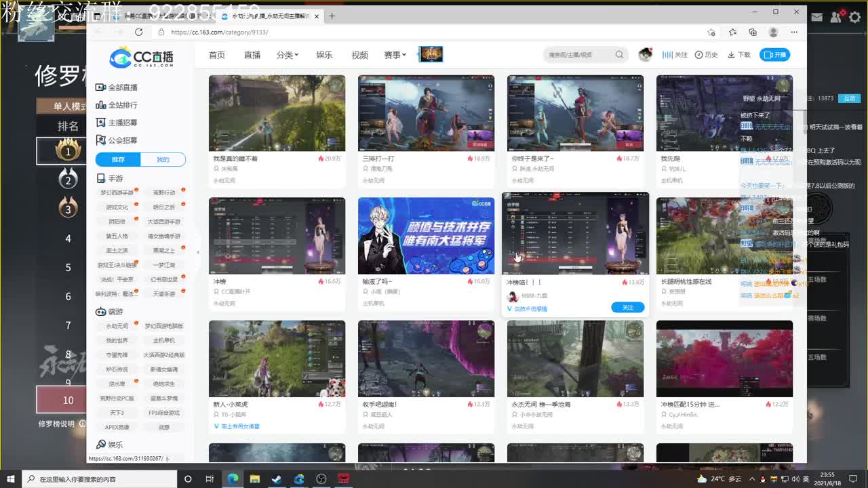Click the Cortana circle on the taskbar
The image size is (868, 488).
pyautogui.click(x=189, y=479)
